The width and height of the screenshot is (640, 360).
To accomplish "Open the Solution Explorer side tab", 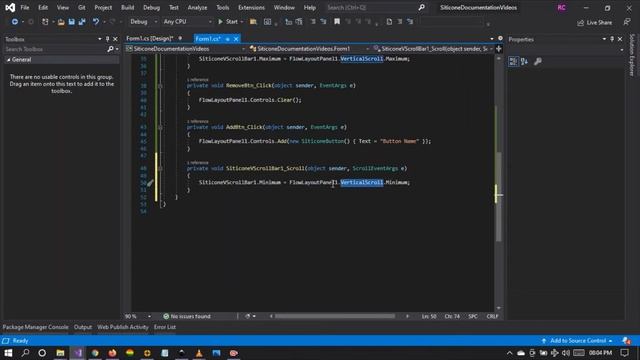I will point(632,55).
